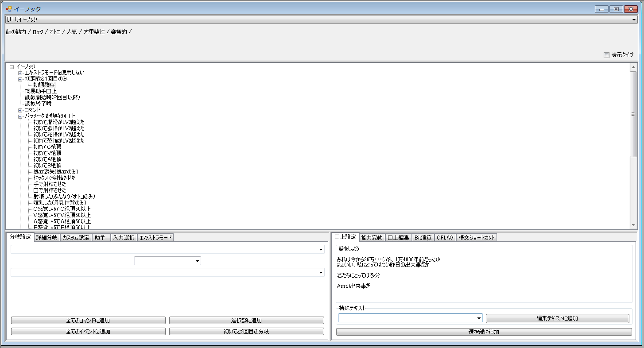Collapse the パラメータ変動時の口上 node
Viewport: 644px width, 348px height.
pos(20,116)
